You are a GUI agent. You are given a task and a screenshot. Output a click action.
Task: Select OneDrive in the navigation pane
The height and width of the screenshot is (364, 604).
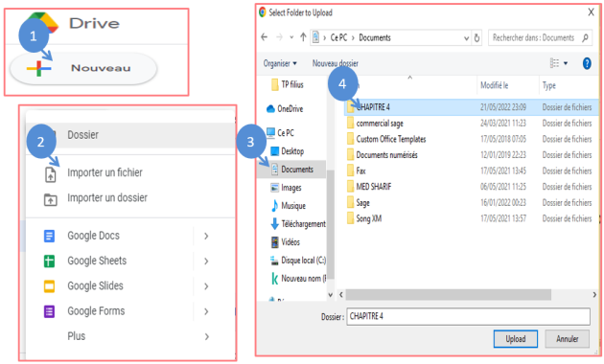[285, 109]
